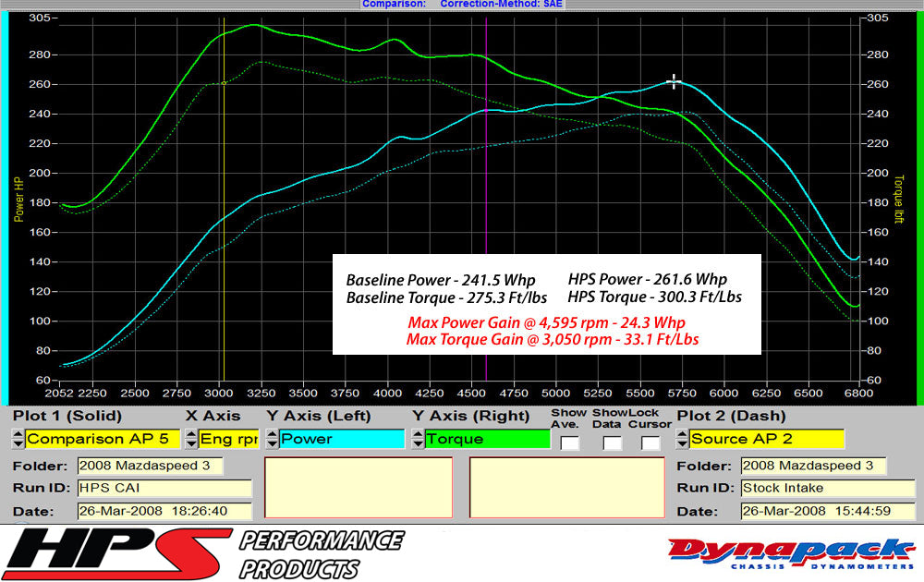Viewport: 924px width, 582px height.
Task: Open the Source AP 2 dropdown
Action: coord(767,439)
